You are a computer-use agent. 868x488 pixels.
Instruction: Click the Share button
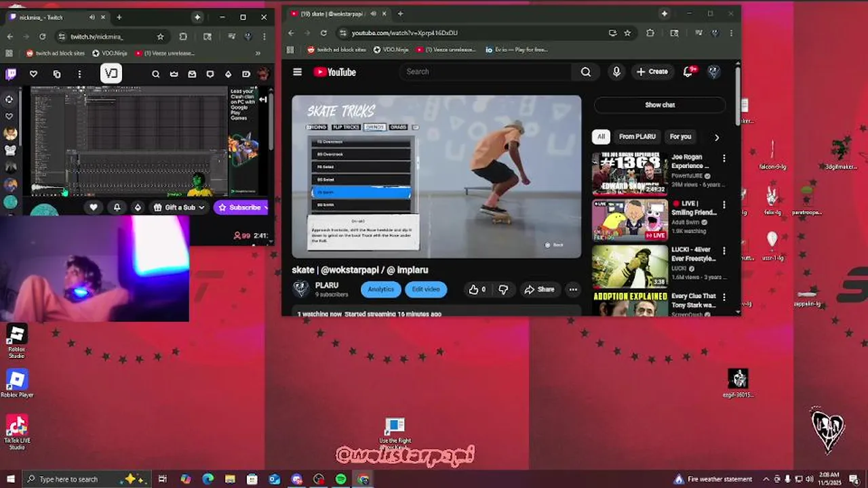pyautogui.click(x=539, y=289)
